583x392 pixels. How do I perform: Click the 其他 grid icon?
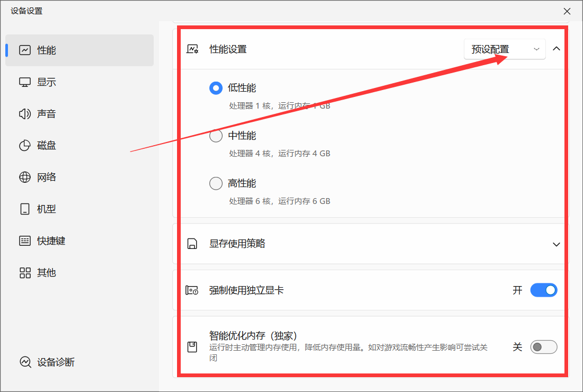25,273
